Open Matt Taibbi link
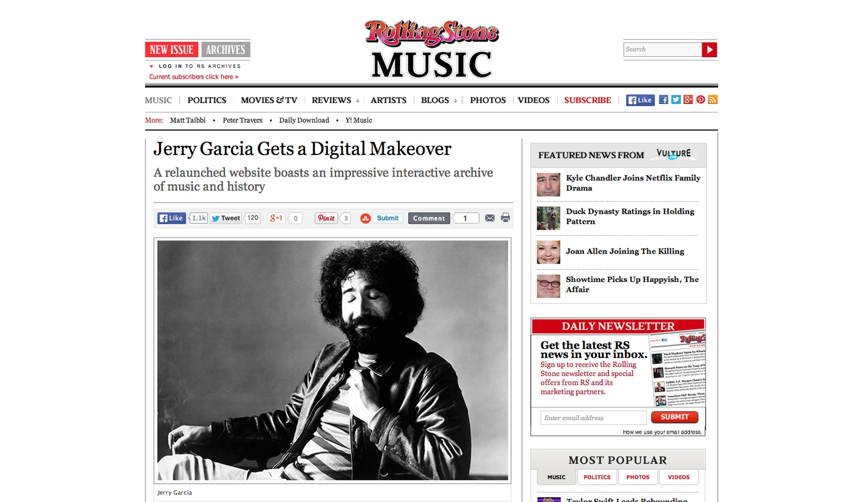Screen dimensions: 868x502 coord(188,120)
